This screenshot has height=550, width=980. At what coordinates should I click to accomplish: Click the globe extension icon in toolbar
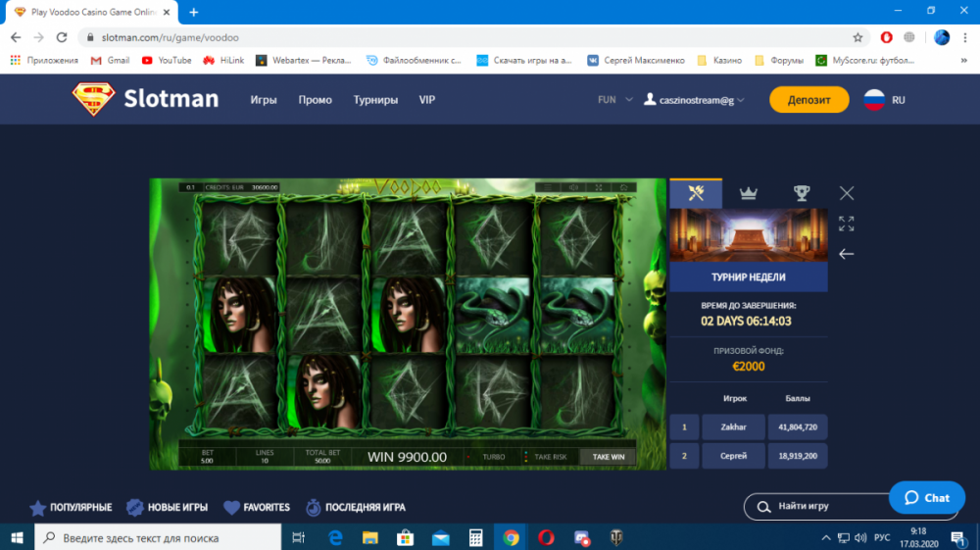click(909, 37)
